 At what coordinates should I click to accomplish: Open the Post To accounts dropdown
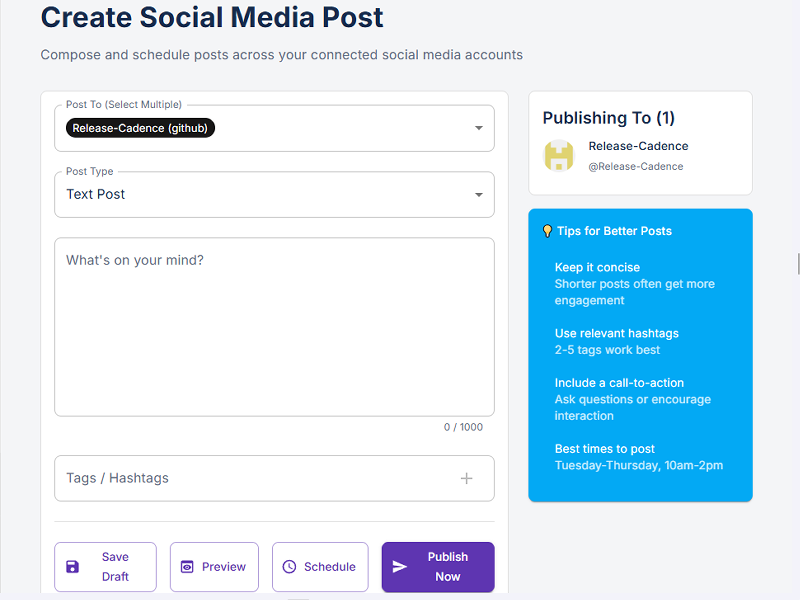point(478,128)
